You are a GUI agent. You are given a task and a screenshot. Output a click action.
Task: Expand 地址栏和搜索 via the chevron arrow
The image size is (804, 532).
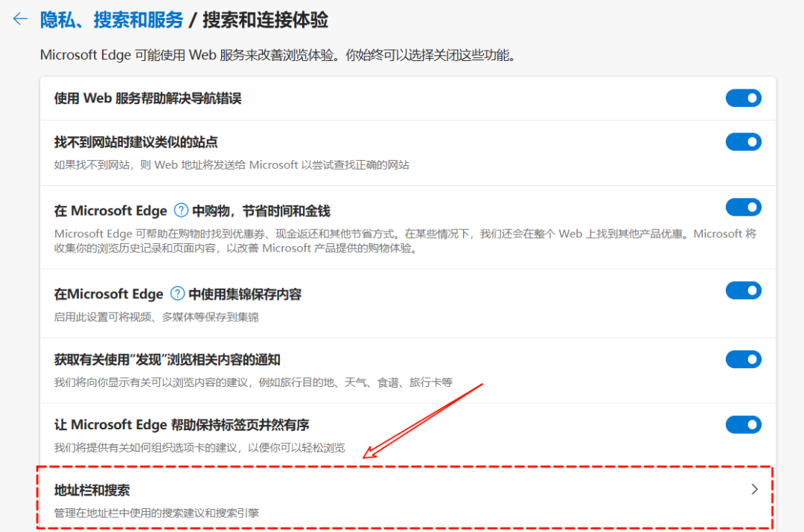(754, 490)
